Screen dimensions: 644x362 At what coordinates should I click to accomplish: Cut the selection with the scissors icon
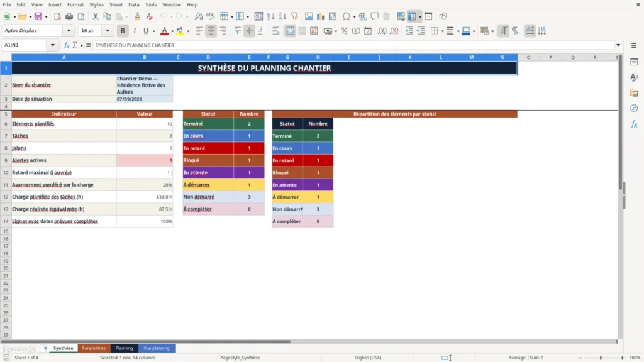[x=96, y=16]
